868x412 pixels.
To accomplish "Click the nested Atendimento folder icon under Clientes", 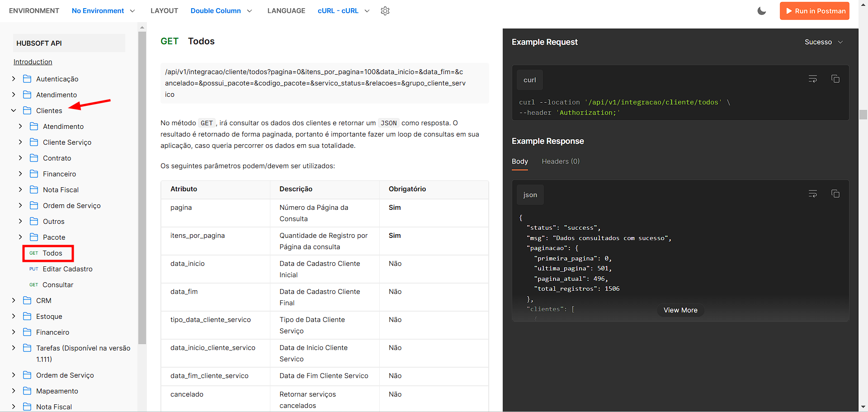I will point(34,126).
